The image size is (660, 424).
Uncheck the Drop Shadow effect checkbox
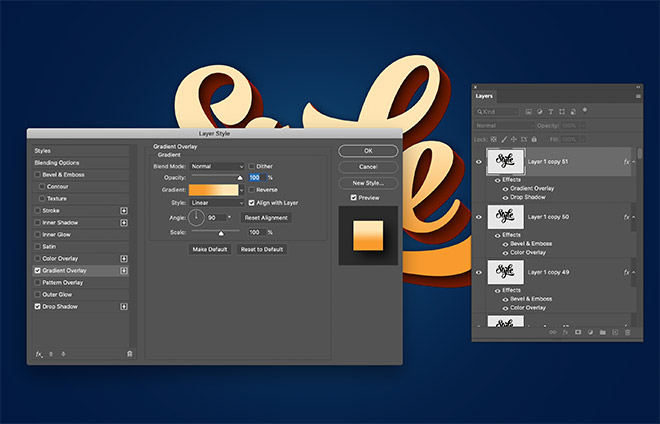point(38,306)
